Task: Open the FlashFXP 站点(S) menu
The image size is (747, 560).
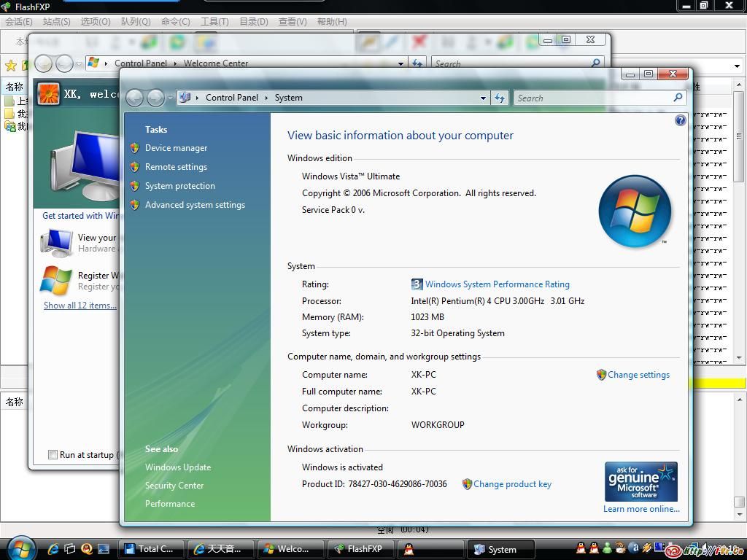Action: click(x=57, y=22)
